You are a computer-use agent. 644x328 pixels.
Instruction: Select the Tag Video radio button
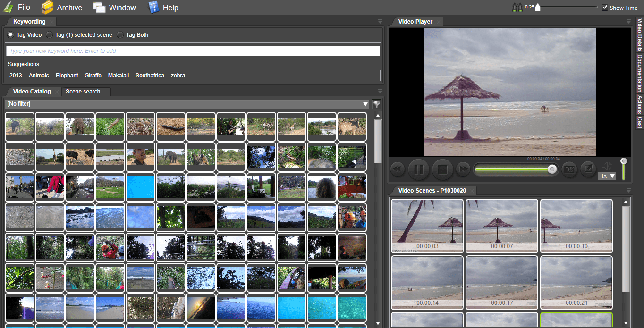coord(11,35)
